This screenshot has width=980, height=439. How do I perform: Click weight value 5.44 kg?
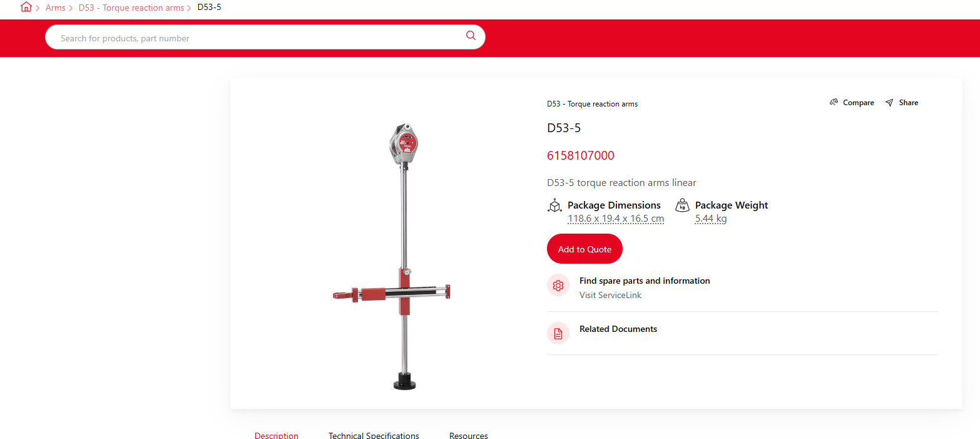pyautogui.click(x=711, y=219)
